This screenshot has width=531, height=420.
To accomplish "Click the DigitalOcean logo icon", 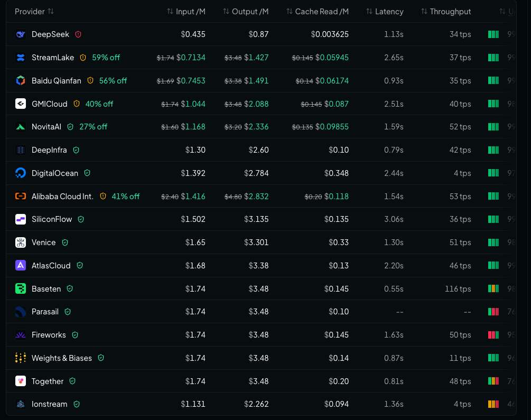I will pos(21,173).
